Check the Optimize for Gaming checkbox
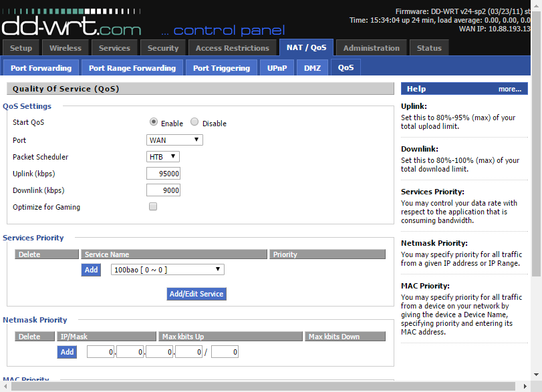 tap(153, 207)
